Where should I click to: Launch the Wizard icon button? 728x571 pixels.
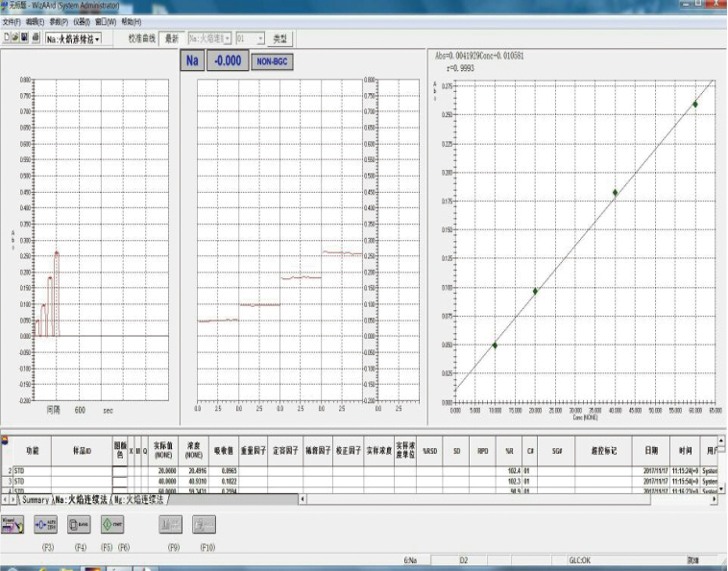[x=14, y=524]
